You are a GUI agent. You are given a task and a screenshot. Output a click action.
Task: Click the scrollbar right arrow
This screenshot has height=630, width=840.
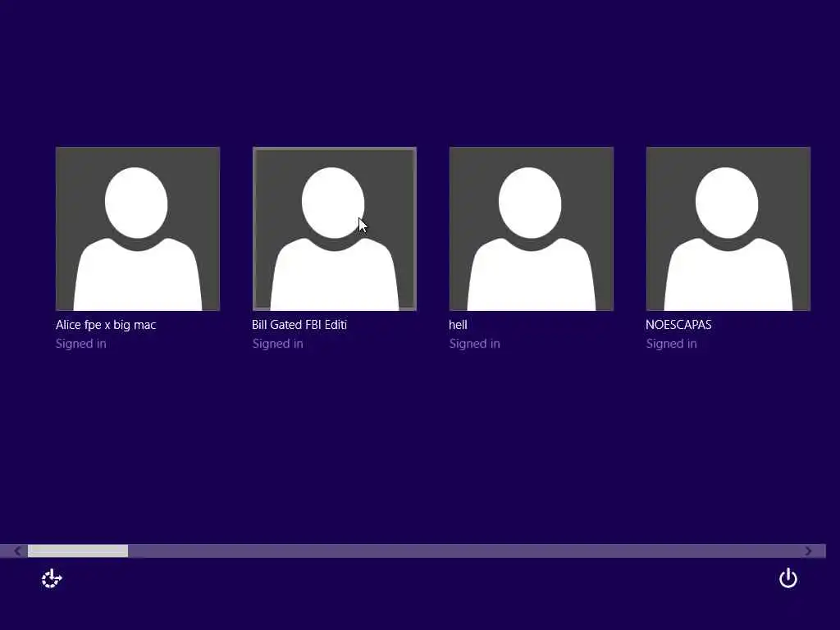tap(808, 550)
